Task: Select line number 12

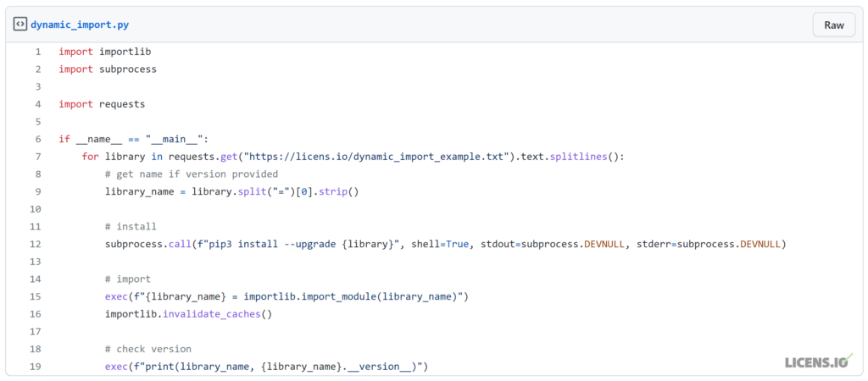Action: pyautogui.click(x=36, y=244)
